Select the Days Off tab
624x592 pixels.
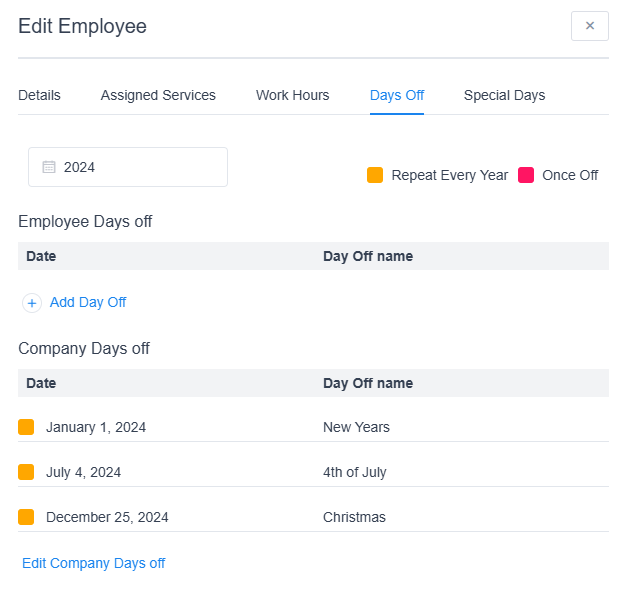(x=397, y=95)
